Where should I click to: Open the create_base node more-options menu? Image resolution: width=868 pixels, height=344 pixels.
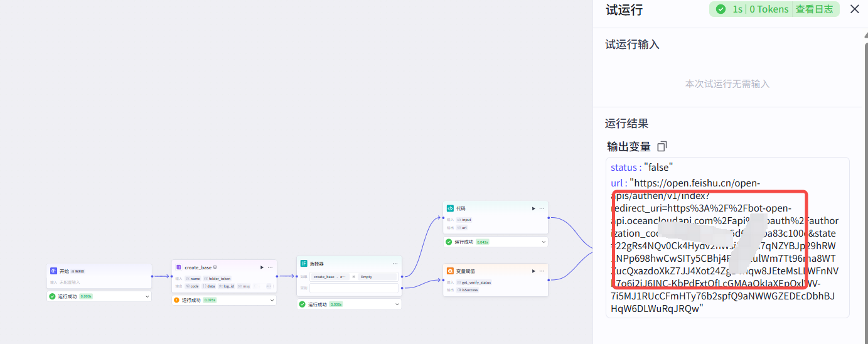pyautogui.click(x=270, y=267)
